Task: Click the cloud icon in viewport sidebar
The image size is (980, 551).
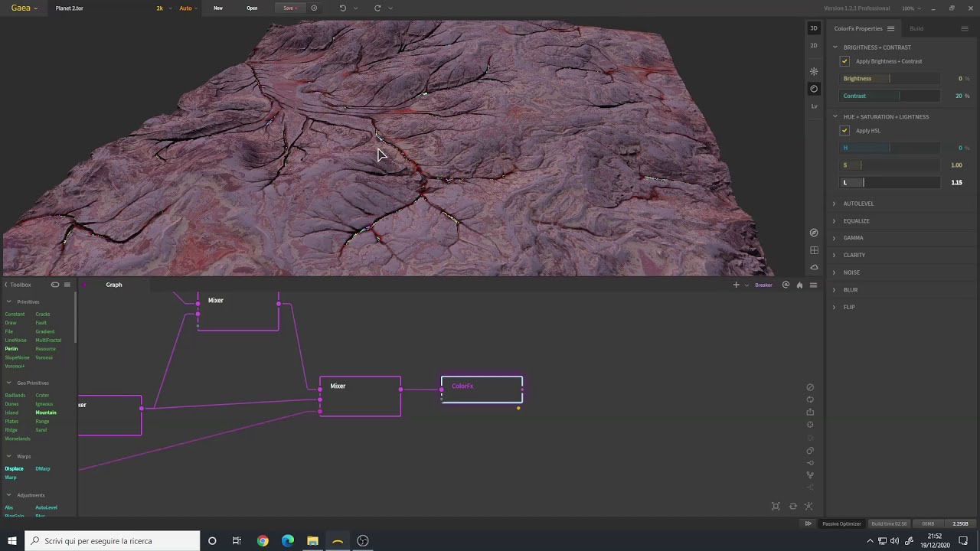Action: [814, 267]
